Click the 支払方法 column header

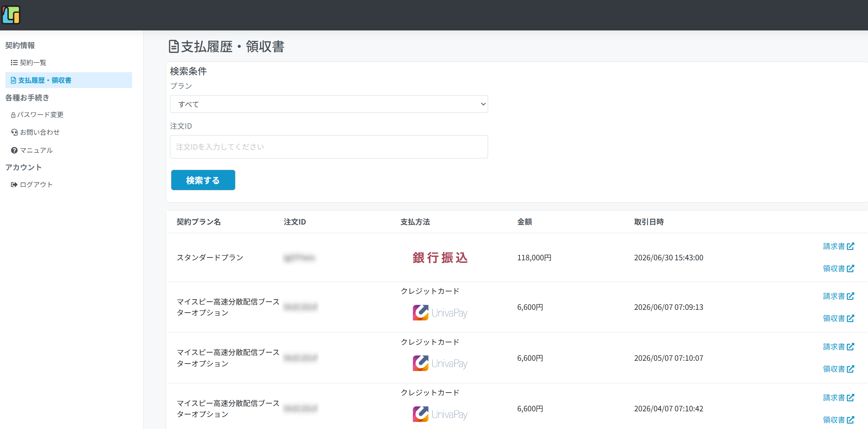(x=415, y=222)
